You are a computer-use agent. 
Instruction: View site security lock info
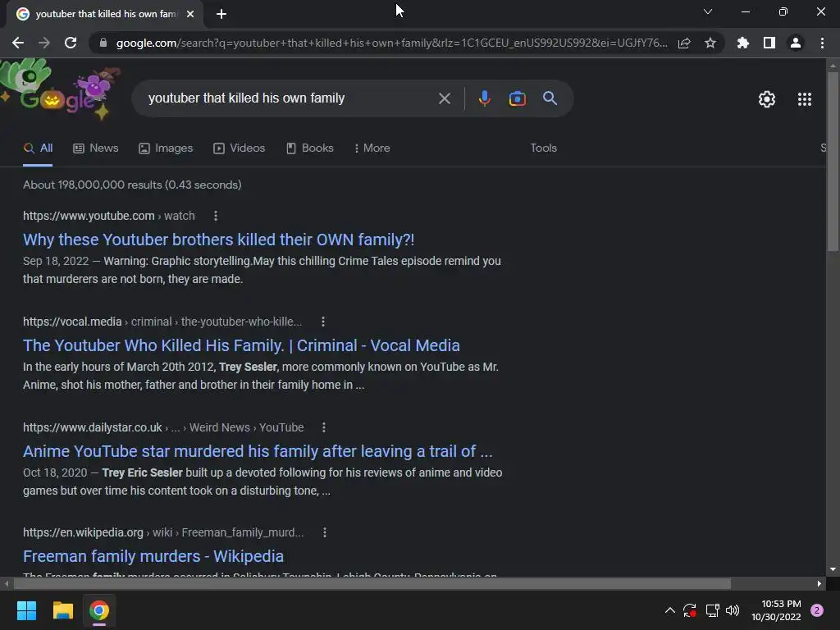[103, 43]
